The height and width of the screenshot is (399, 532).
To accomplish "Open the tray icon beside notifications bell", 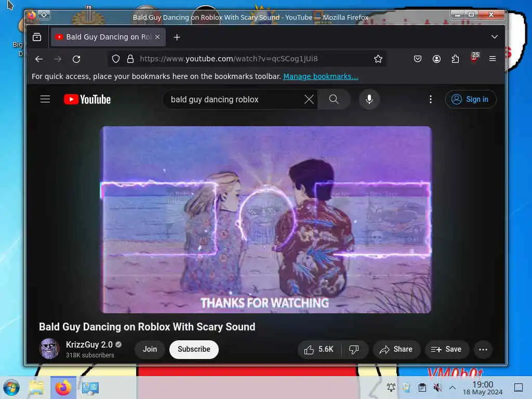I will [x=406, y=388].
